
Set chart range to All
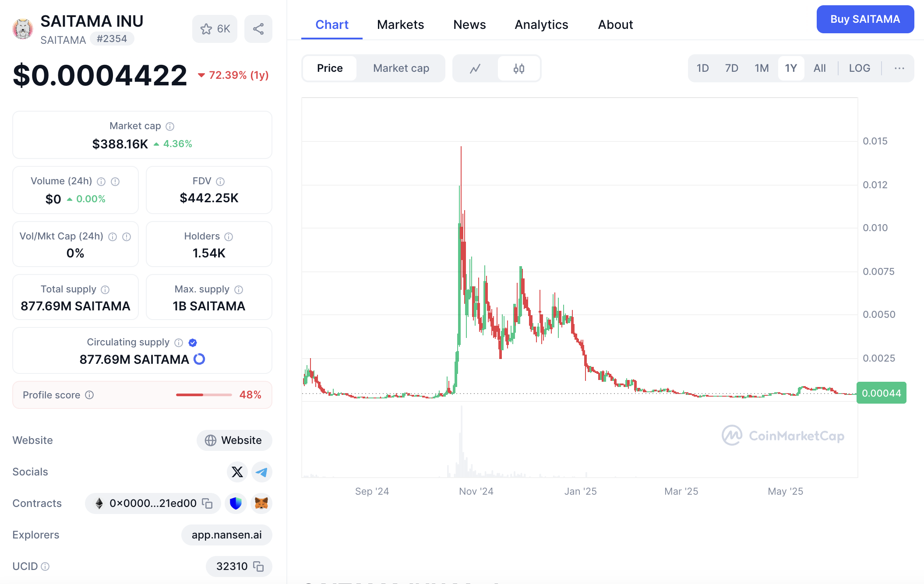[819, 68]
